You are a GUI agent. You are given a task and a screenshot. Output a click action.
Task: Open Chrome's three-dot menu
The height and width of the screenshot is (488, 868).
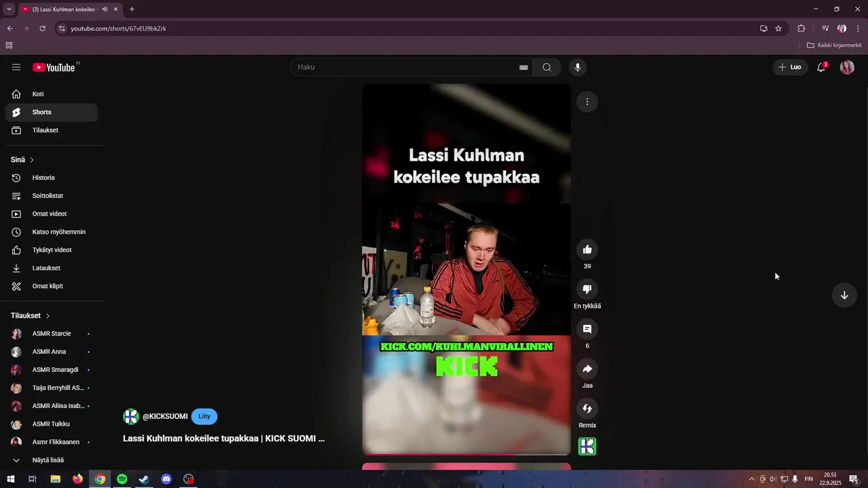(x=858, y=28)
